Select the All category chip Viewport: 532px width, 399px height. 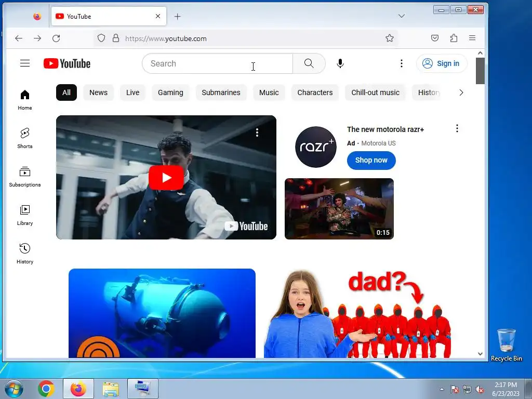[x=66, y=92]
